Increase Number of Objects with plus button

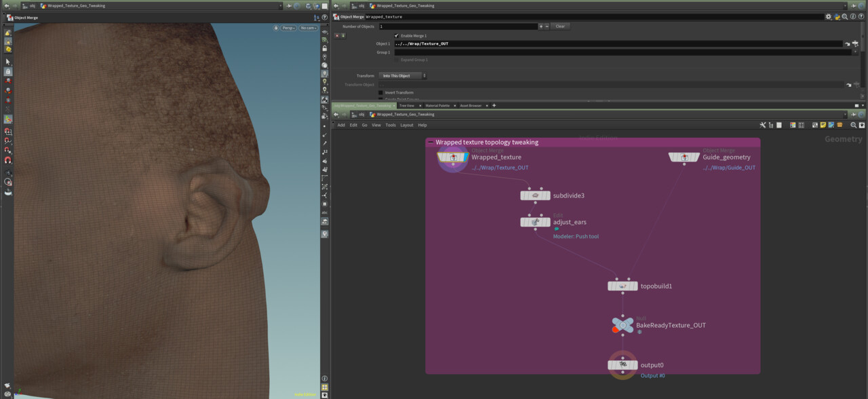pyautogui.click(x=540, y=26)
